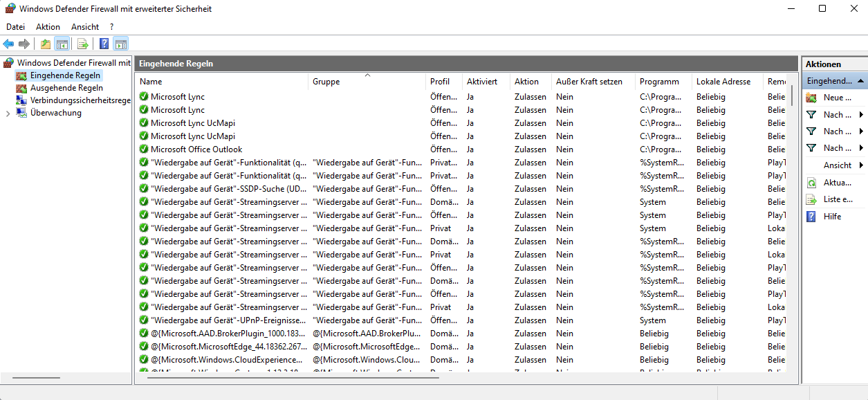Open the Datei menu
868x400 pixels.
click(x=15, y=27)
